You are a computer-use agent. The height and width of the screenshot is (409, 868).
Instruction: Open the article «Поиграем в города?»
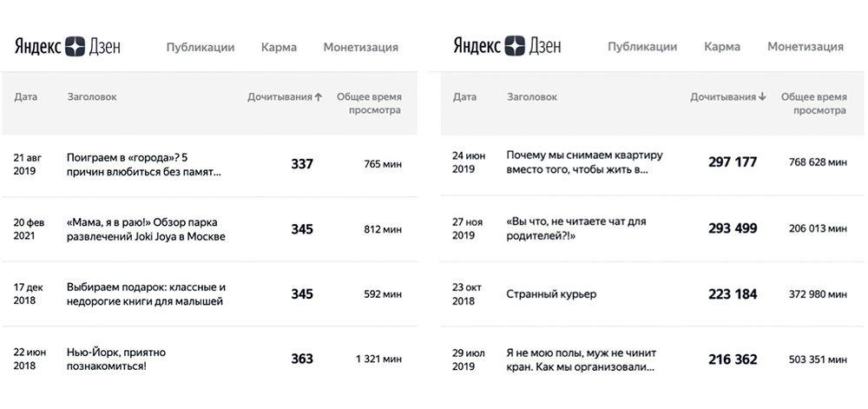pyautogui.click(x=143, y=164)
